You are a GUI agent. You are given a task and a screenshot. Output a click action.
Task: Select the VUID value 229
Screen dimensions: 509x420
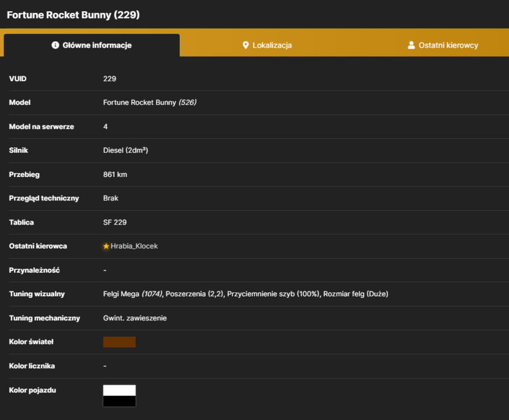(110, 79)
